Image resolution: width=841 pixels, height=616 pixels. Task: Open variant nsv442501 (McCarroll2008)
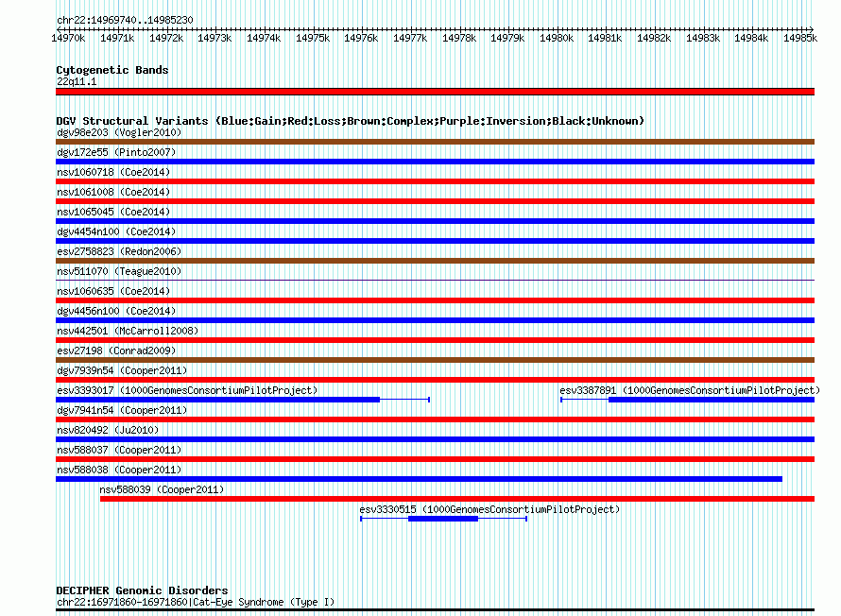pyautogui.click(x=128, y=331)
